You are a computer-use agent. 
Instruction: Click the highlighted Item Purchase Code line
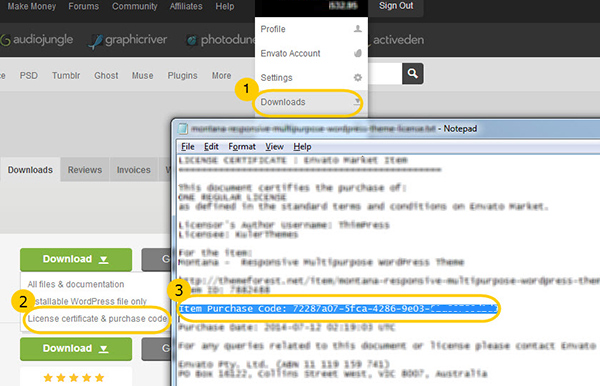tap(338, 309)
